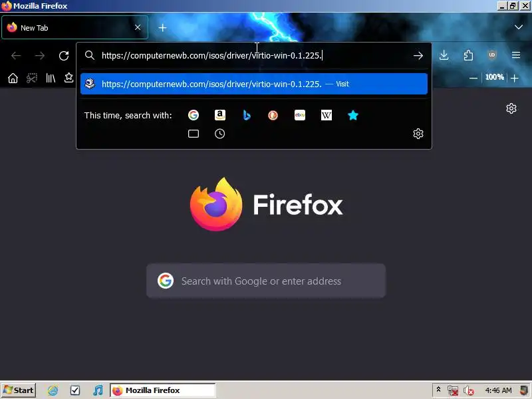Search this time with Bing
Image resolution: width=532 pixels, height=399 pixels.
pos(247,115)
